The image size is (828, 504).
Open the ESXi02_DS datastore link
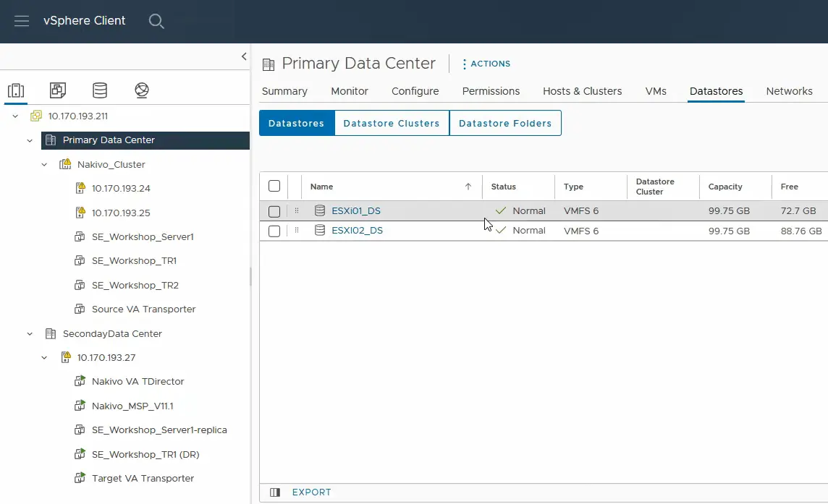357,230
